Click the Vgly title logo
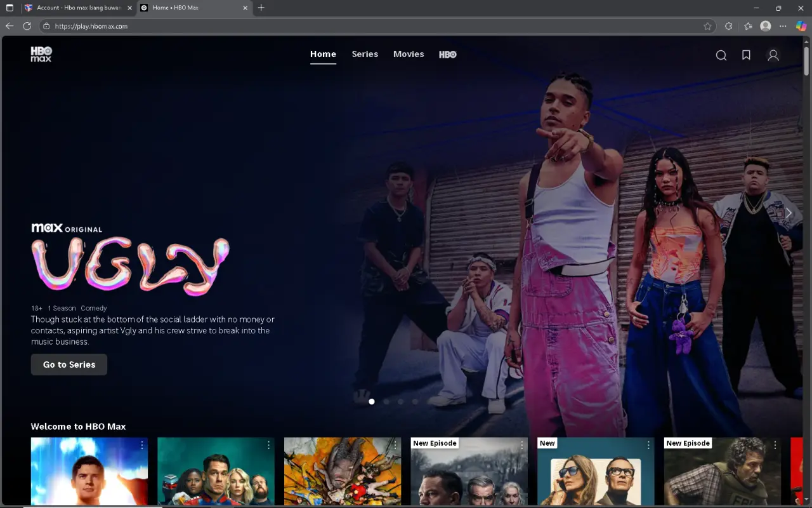812x508 pixels. (x=130, y=266)
